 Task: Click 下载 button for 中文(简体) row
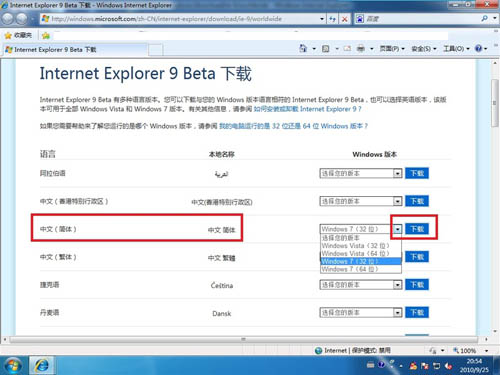pos(417,229)
